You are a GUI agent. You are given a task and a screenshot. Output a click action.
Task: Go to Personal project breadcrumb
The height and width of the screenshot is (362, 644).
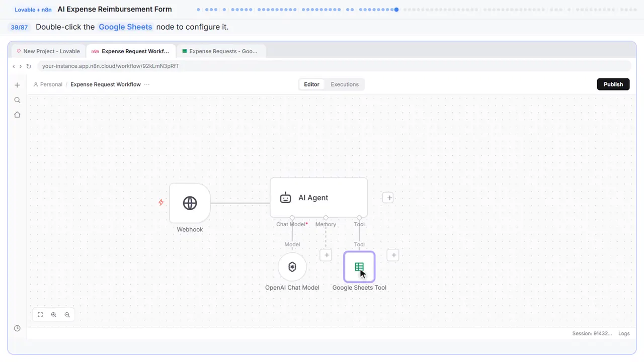click(48, 84)
